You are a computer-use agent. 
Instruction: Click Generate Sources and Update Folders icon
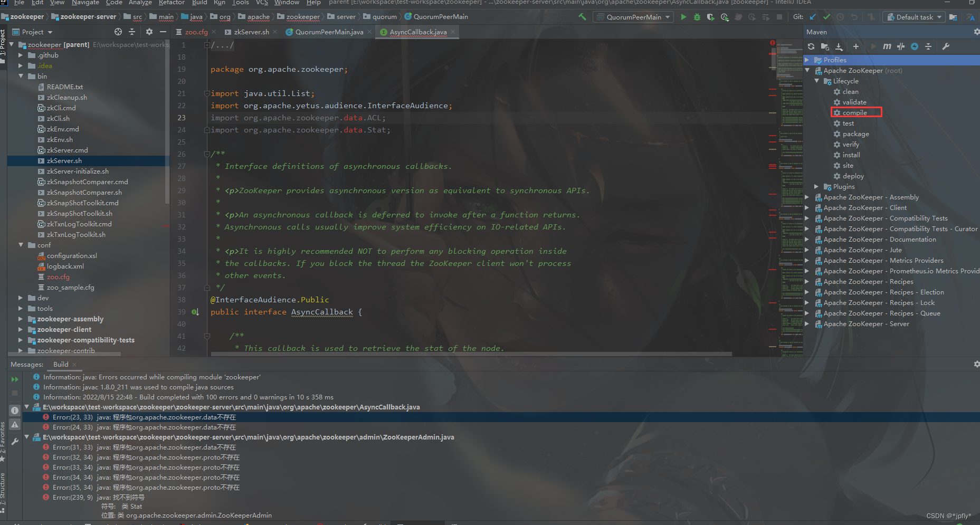(825, 46)
